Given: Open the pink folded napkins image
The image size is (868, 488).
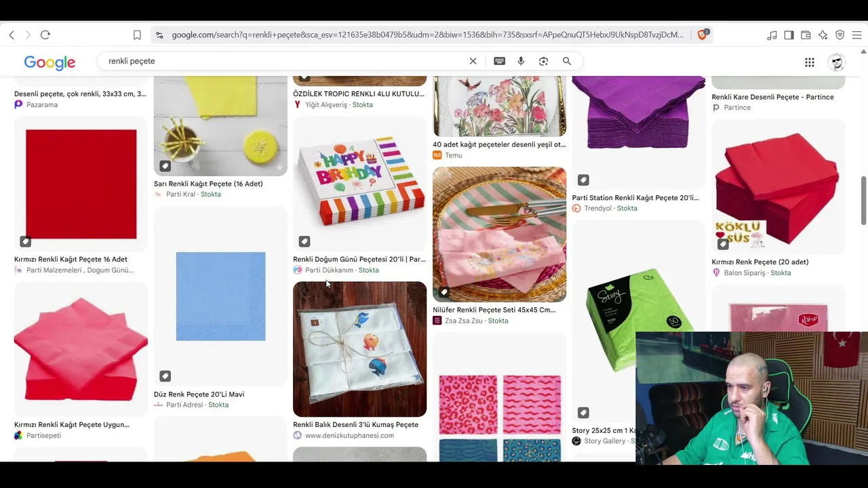Looking at the screenshot, I should [81, 349].
